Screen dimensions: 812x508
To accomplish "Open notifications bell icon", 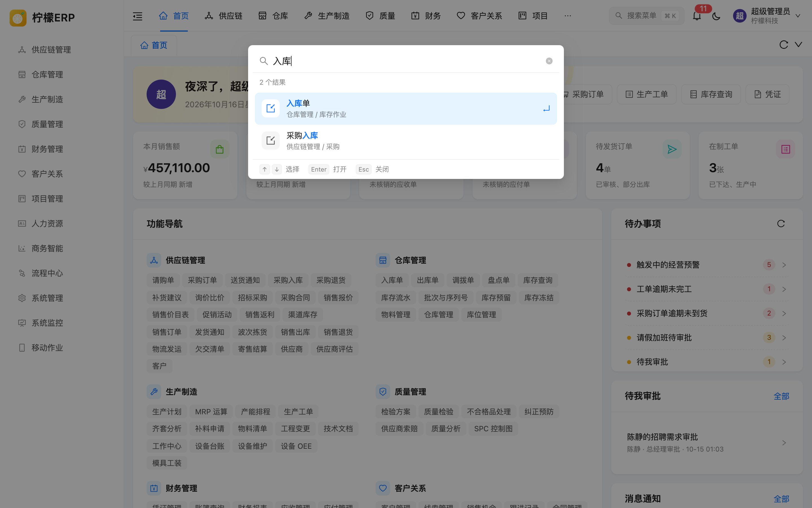I will pos(697,16).
